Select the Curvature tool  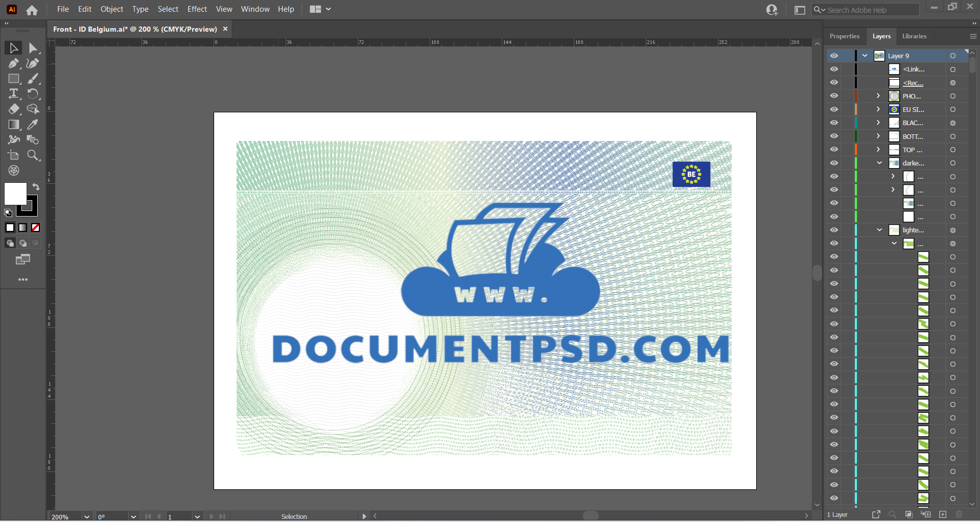coord(33,63)
